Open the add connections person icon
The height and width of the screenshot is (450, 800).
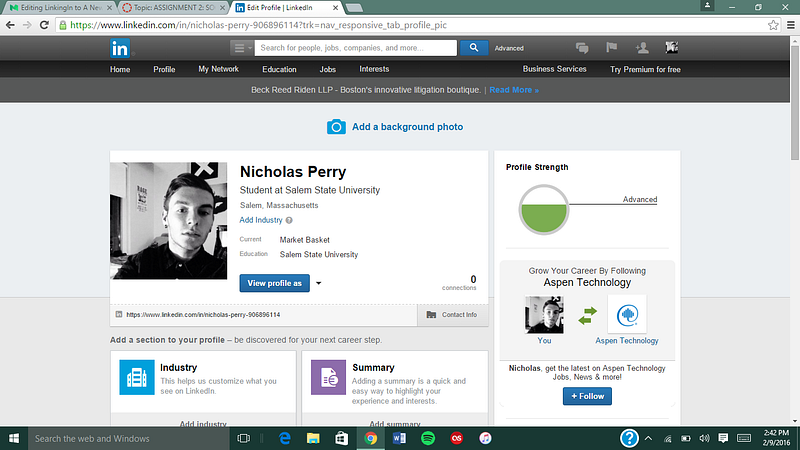click(642, 48)
